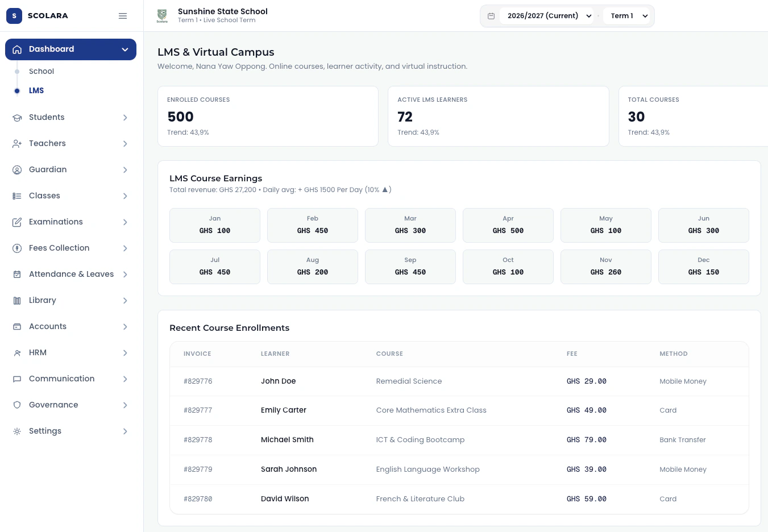Click the HRM people icon
The height and width of the screenshot is (532, 768).
17,353
